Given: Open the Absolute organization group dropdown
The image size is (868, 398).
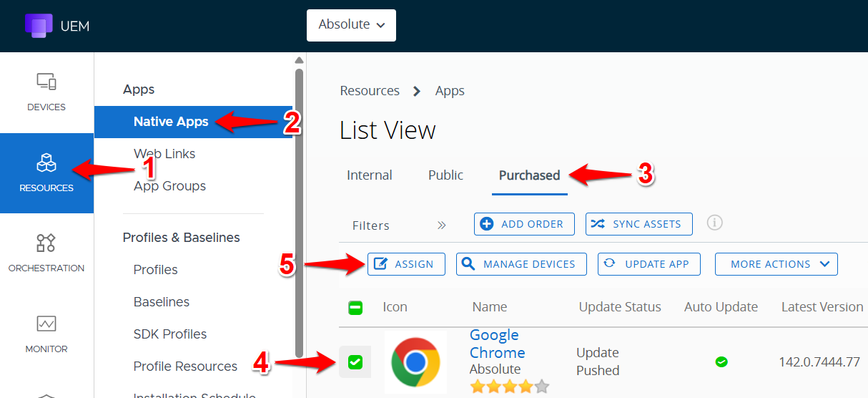Looking at the screenshot, I should [351, 25].
